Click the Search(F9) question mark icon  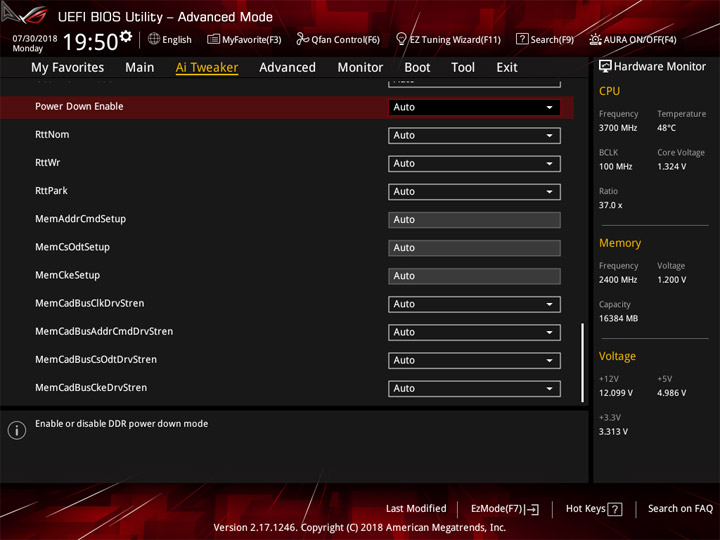tap(522, 39)
